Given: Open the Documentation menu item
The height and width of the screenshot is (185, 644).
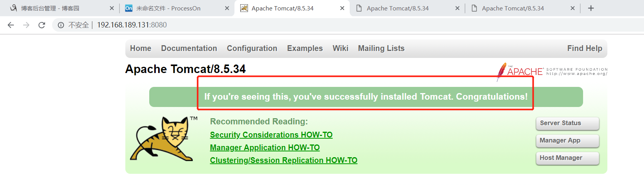Looking at the screenshot, I should (x=189, y=48).
